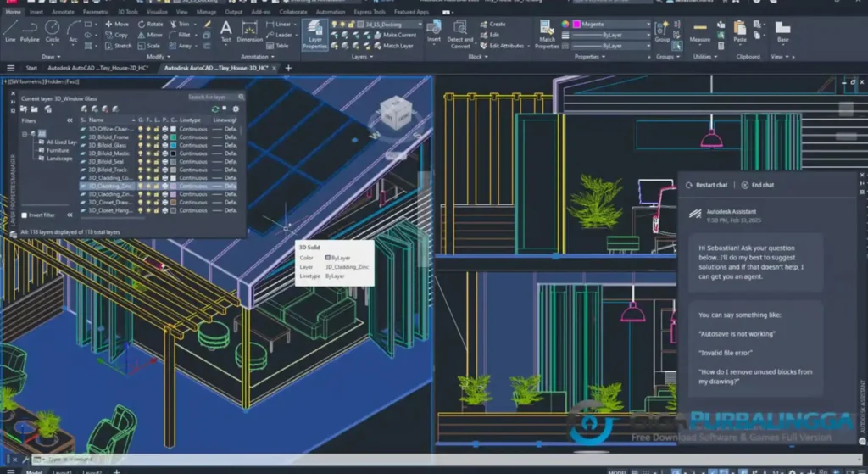Viewport: 868px width, 474px height.
Task: Select the Furniture layer filter
Action: click(58, 150)
